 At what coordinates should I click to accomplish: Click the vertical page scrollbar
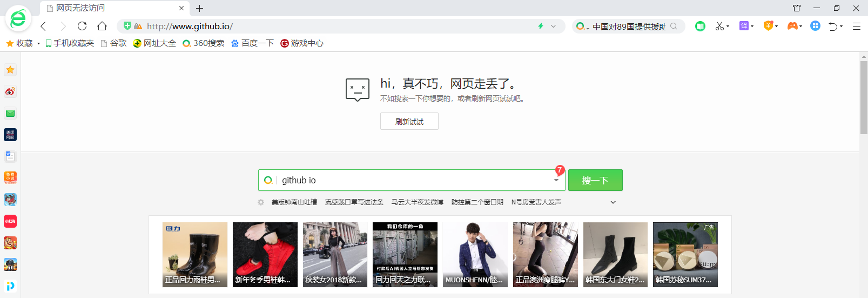[864, 97]
